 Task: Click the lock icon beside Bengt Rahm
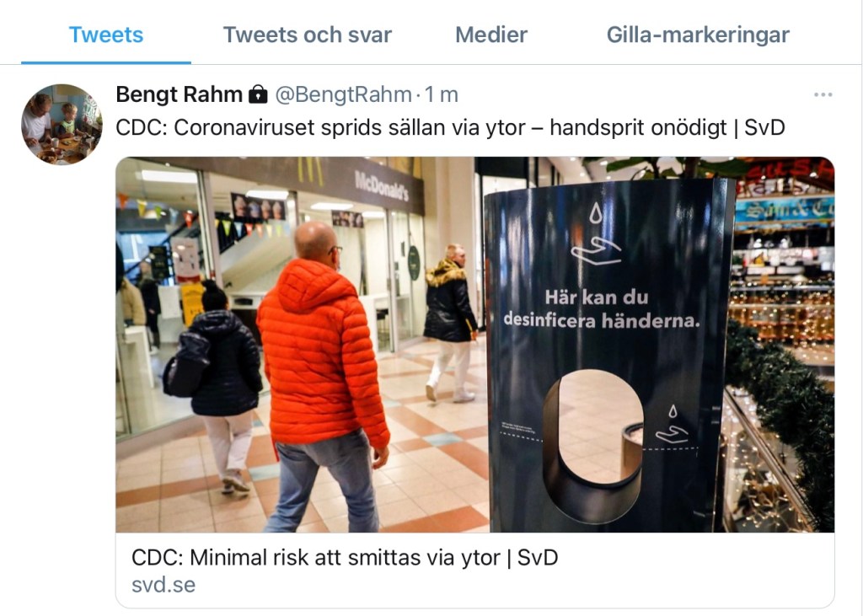click(x=258, y=94)
